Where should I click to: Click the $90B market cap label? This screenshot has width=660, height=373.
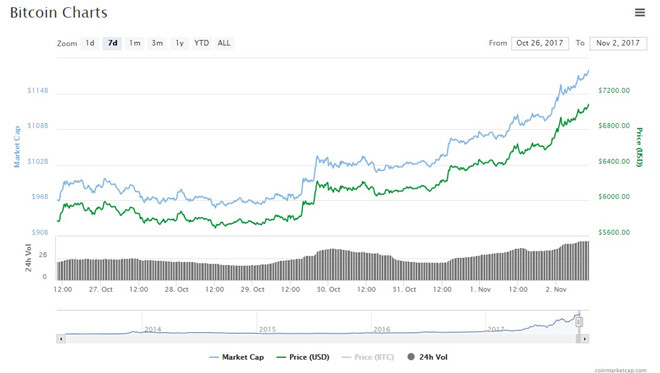(40, 232)
